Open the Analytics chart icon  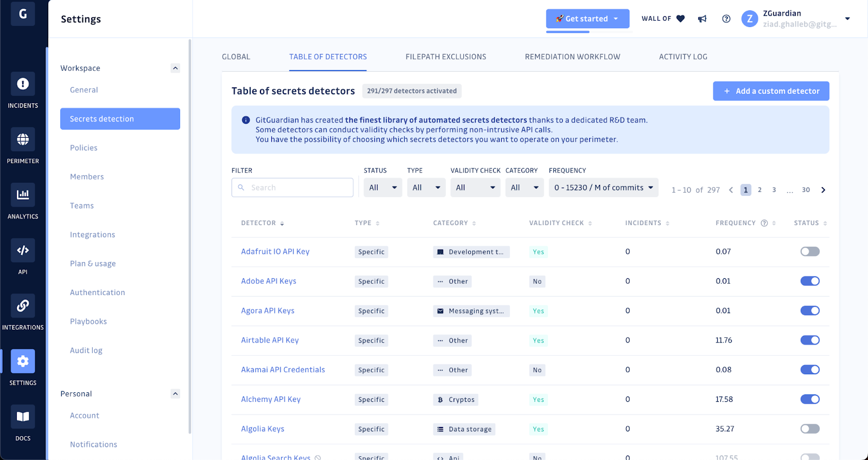(23, 195)
